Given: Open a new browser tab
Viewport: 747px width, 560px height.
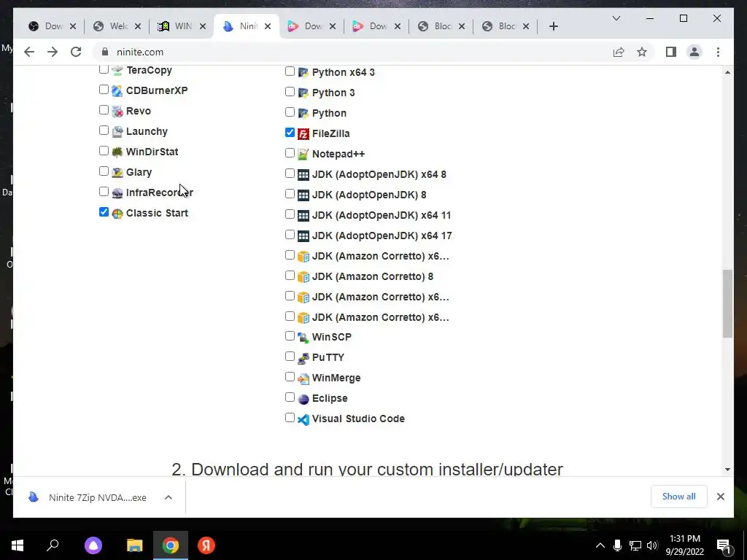Looking at the screenshot, I should point(553,26).
